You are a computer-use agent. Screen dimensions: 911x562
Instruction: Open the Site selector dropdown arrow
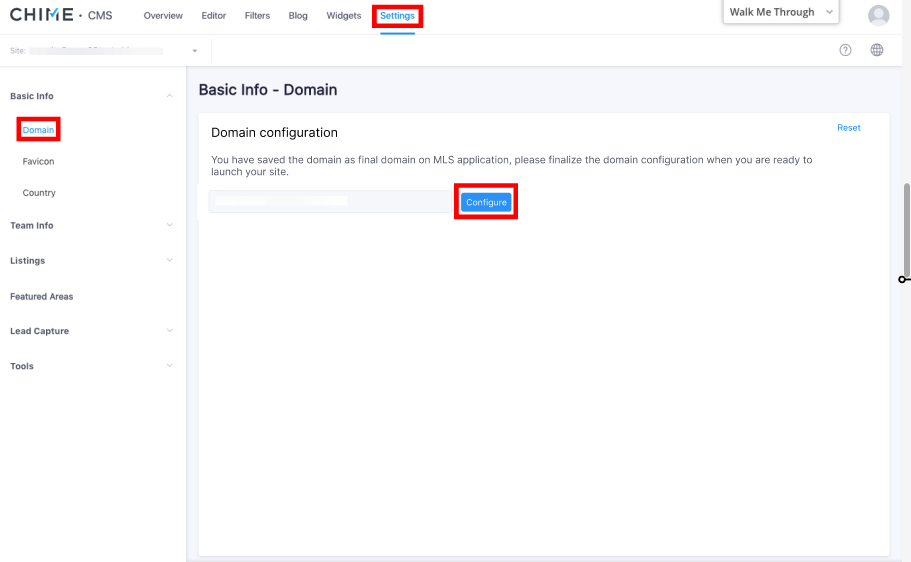195,51
